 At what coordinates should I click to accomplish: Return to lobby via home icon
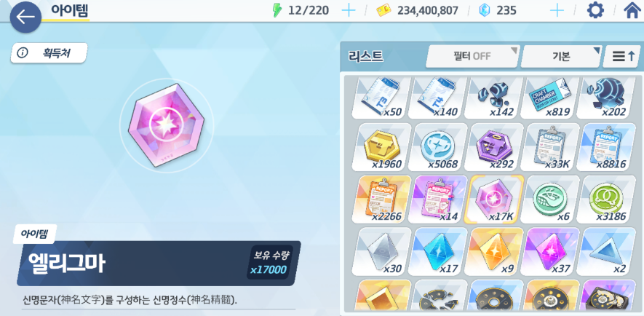(632, 10)
